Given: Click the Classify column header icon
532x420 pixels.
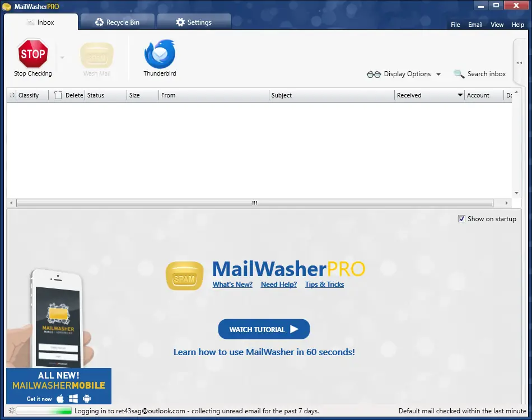Looking at the screenshot, I should [11, 95].
